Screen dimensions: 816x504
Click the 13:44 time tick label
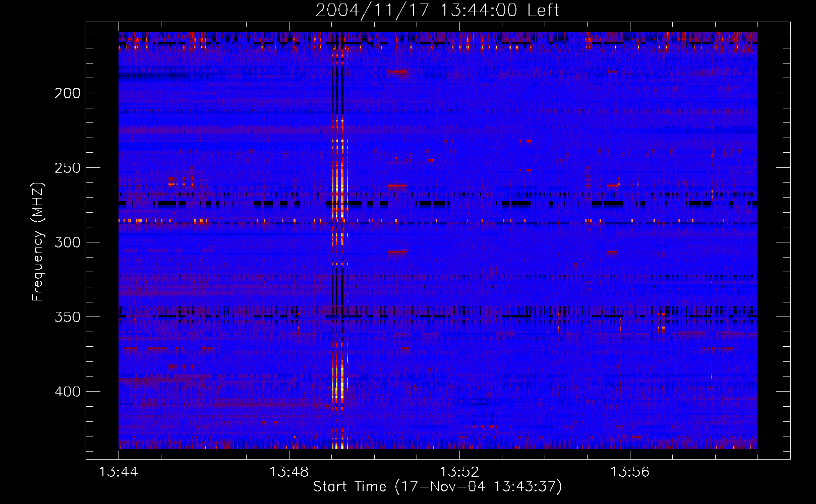119,472
